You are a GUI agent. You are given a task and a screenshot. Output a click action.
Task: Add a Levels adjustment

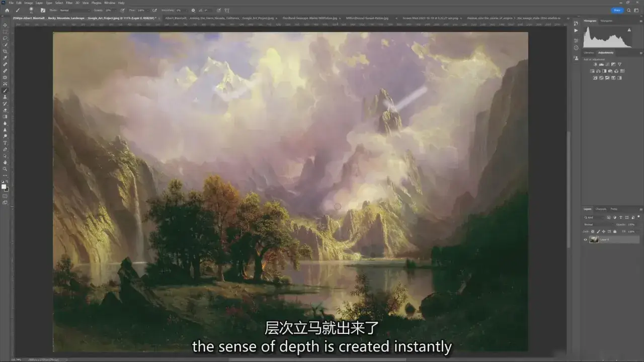pos(601,64)
